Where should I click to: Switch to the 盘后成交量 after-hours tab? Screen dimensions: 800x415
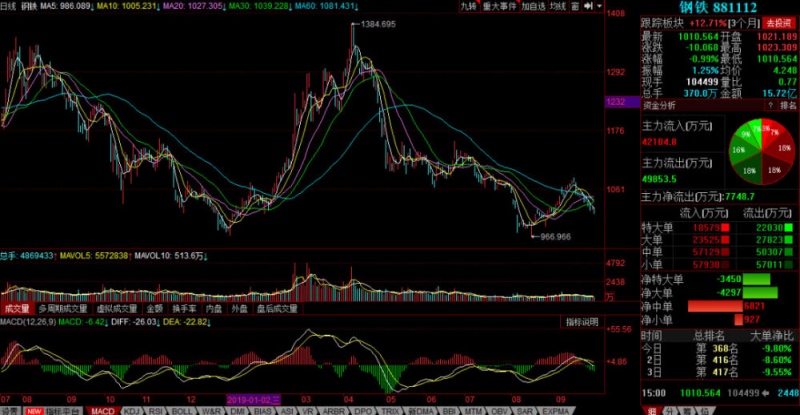277,309
